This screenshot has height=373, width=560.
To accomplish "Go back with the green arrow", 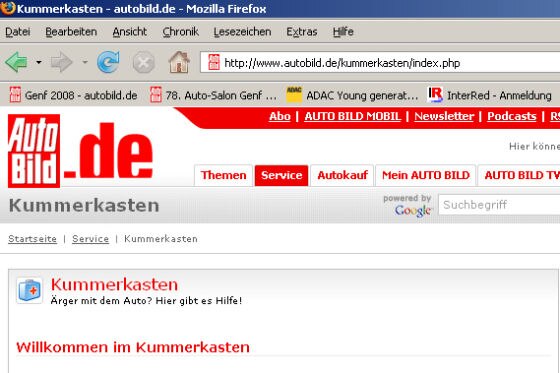I will point(16,62).
